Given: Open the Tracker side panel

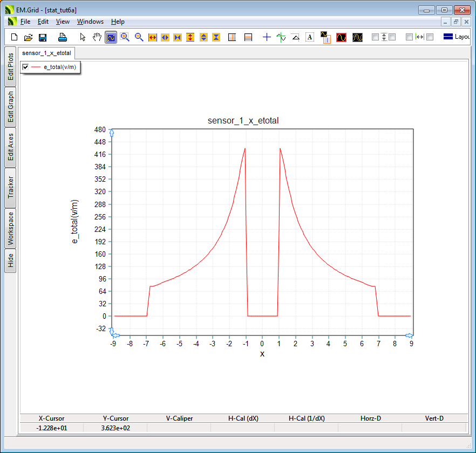Looking at the screenshot, I should (10, 187).
